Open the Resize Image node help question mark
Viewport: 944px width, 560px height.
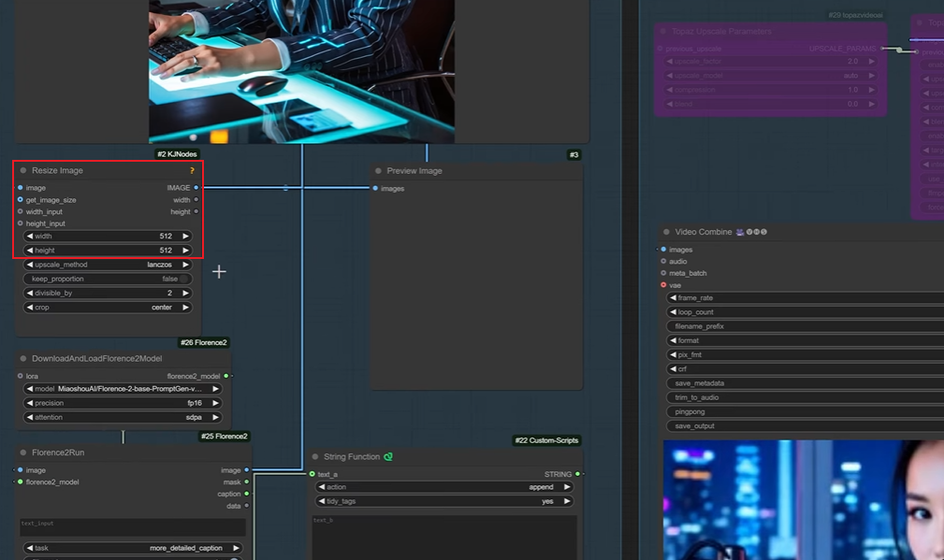coord(192,171)
